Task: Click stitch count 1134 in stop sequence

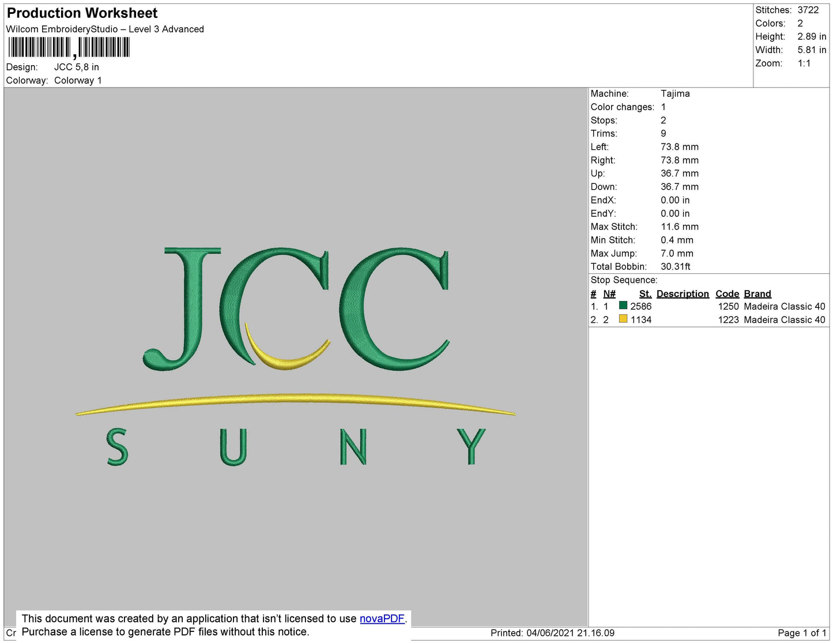Action: coord(641,319)
